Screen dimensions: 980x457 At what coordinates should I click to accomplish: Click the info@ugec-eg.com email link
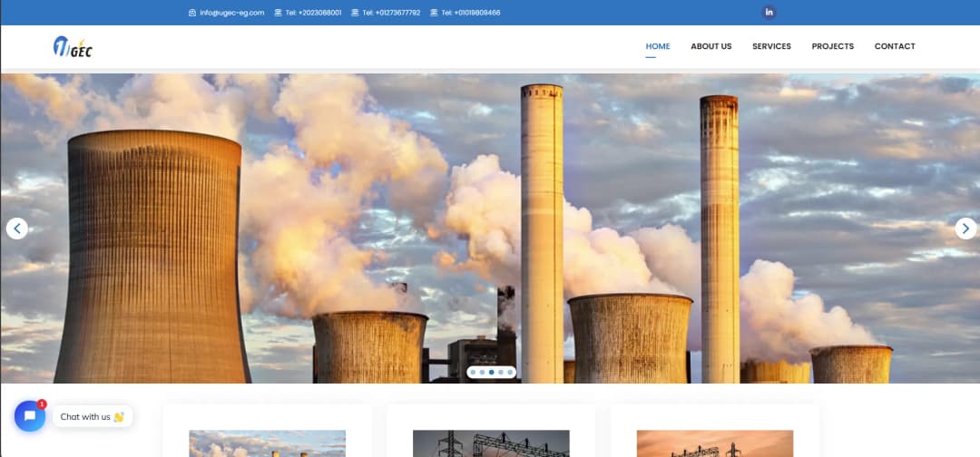pos(232,13)
